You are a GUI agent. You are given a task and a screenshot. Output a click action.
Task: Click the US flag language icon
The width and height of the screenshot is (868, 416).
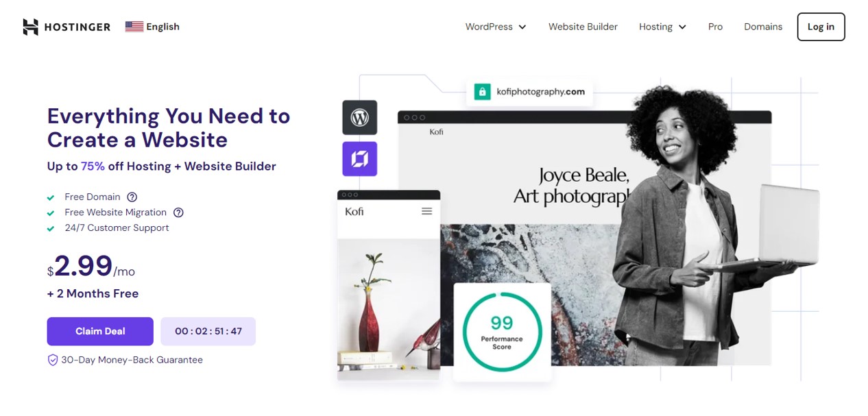coord(134,27)
